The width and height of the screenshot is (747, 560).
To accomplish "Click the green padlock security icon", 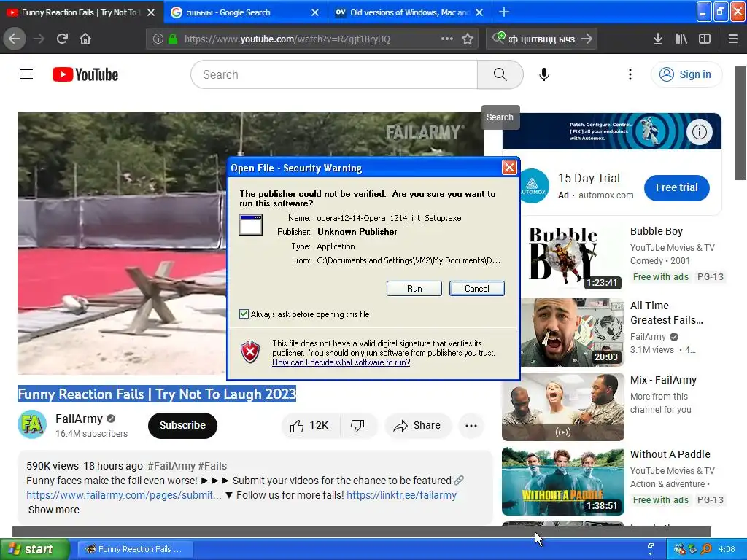I will coord(173,39).
